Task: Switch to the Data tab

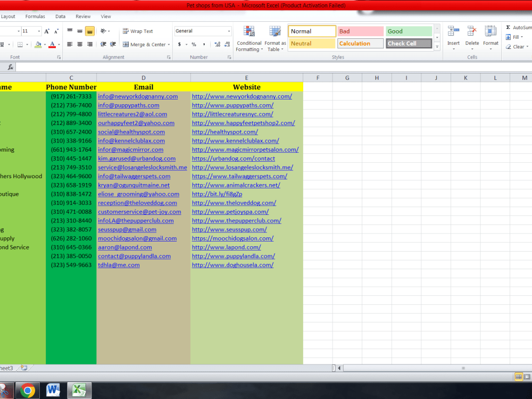Action: 61,16
